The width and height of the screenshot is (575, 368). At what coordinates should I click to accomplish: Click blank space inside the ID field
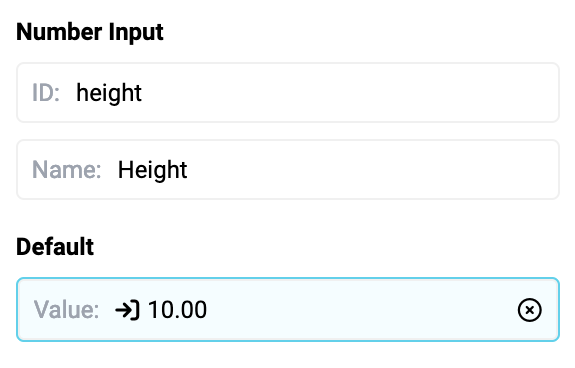point(348,92)
